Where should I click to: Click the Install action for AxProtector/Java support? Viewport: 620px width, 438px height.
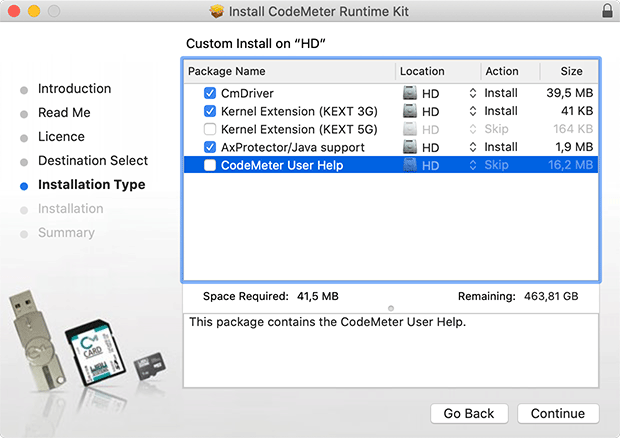pyautogui.click(x=501, y=147)
